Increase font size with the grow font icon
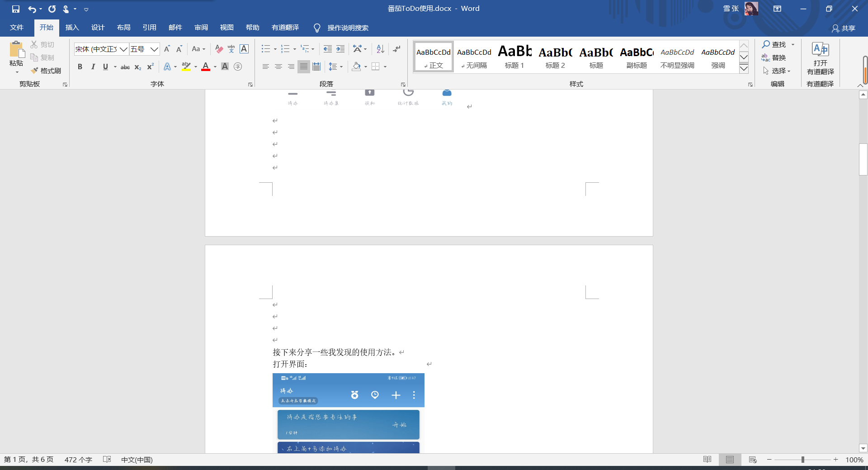 tap(167, 49)
